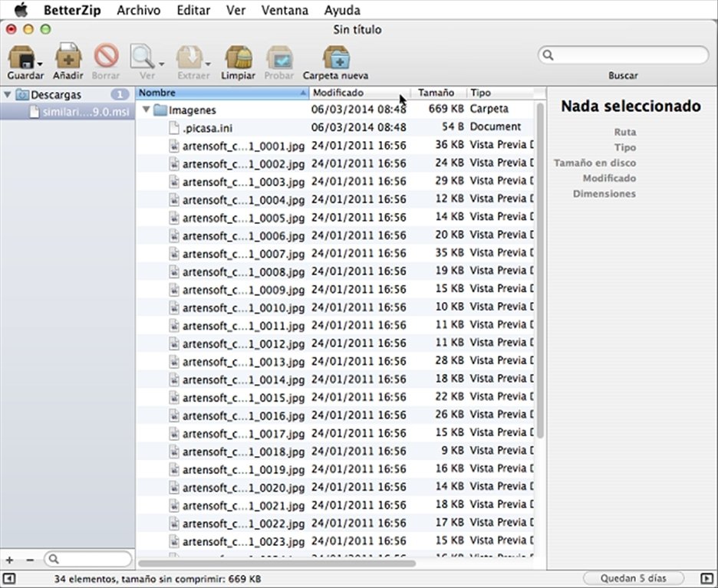Open the Editar menu
Image resolution: width=718 pixels, height=588 pixels.
tap(193, 10)
